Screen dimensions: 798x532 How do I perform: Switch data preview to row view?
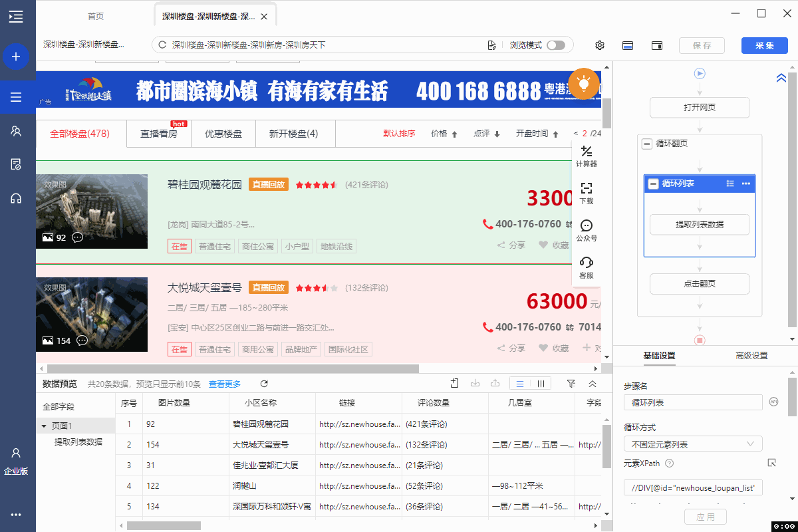520,384
